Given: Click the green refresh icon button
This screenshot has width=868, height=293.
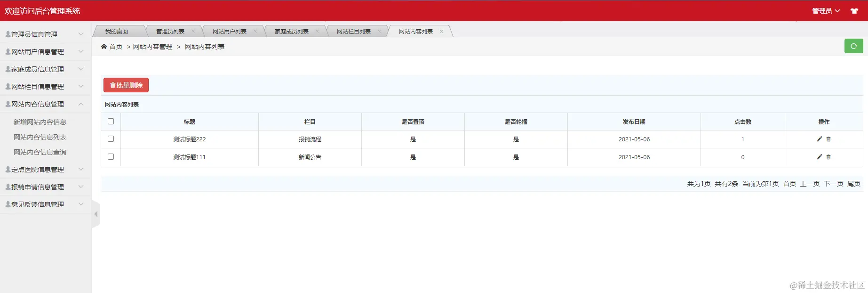Looking at the screenshot, I should click(x=853, y=46).
